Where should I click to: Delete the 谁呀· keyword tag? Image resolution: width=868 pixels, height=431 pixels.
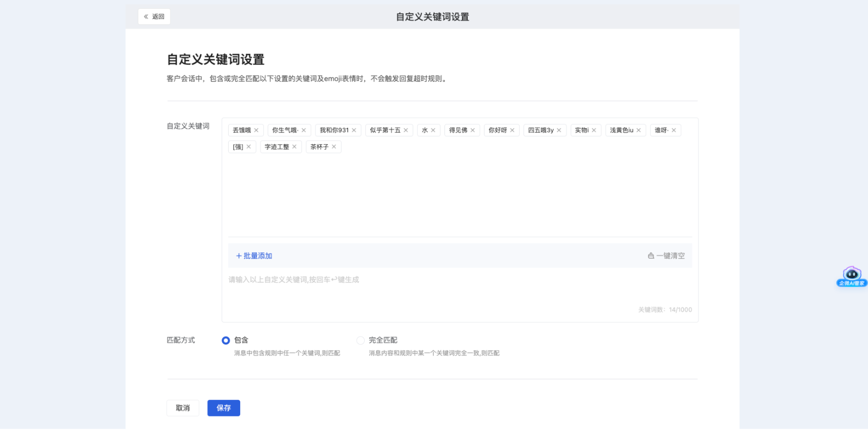pyautogui.click(x=673, y=130)
